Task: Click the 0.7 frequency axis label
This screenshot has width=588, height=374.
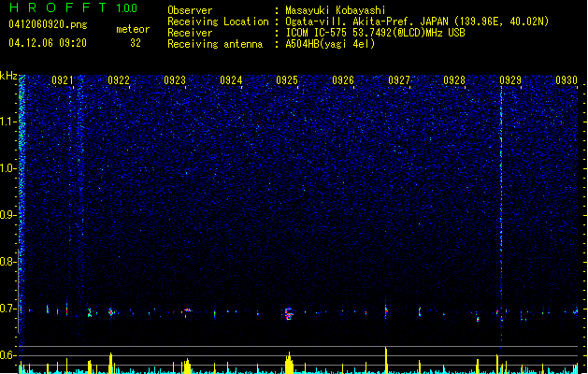Action: coord(7,309)
